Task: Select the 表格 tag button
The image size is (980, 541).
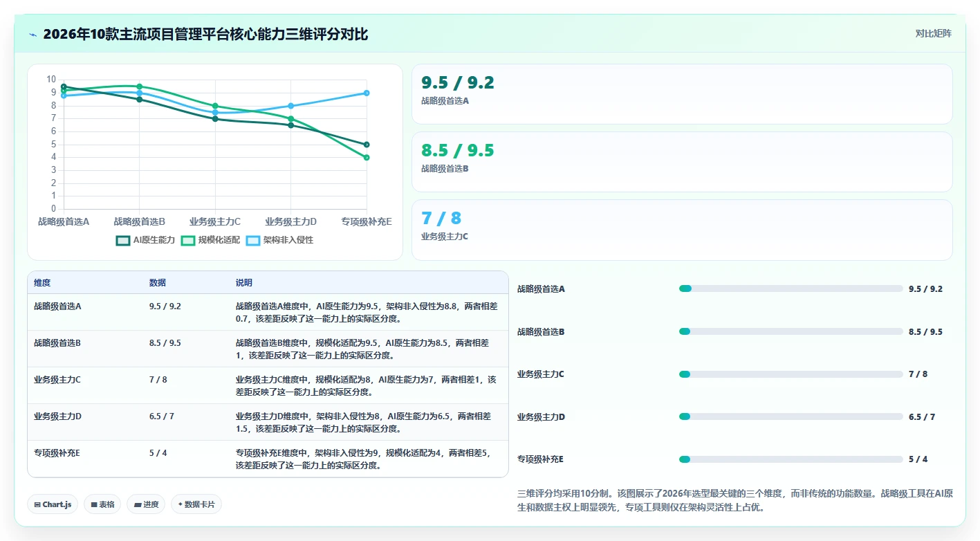Action: pos(102,504)
